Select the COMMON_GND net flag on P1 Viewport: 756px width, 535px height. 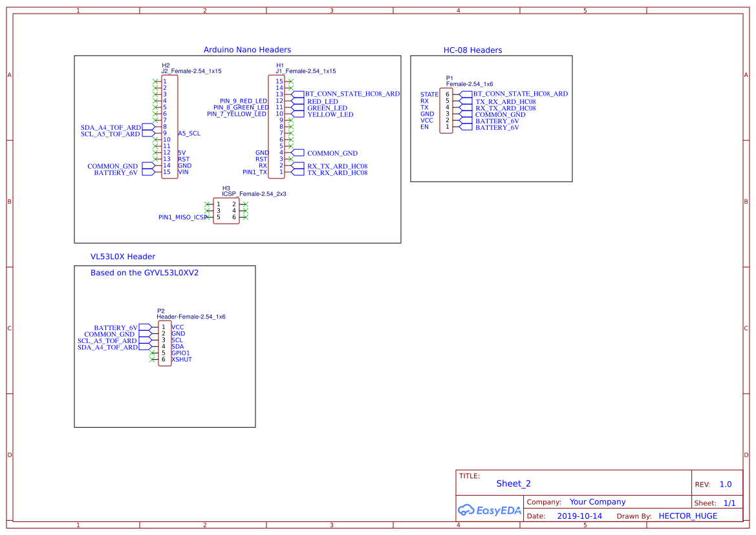[499, 114]
